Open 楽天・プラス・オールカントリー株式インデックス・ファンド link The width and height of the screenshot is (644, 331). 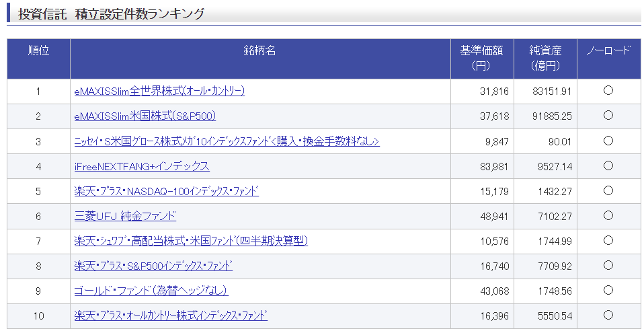171,316
